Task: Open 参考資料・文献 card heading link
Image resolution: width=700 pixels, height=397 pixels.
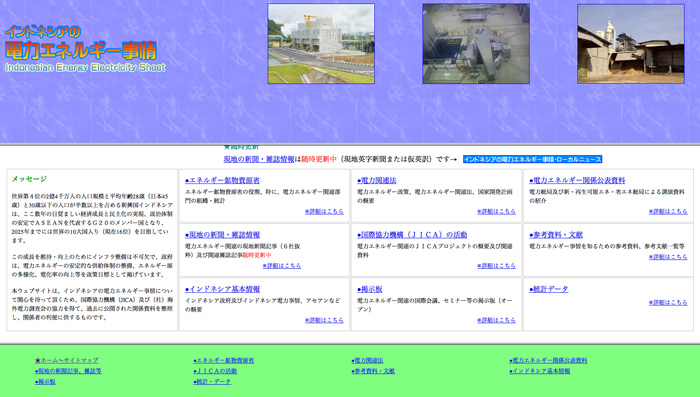Action: click(x=556, y=235)
